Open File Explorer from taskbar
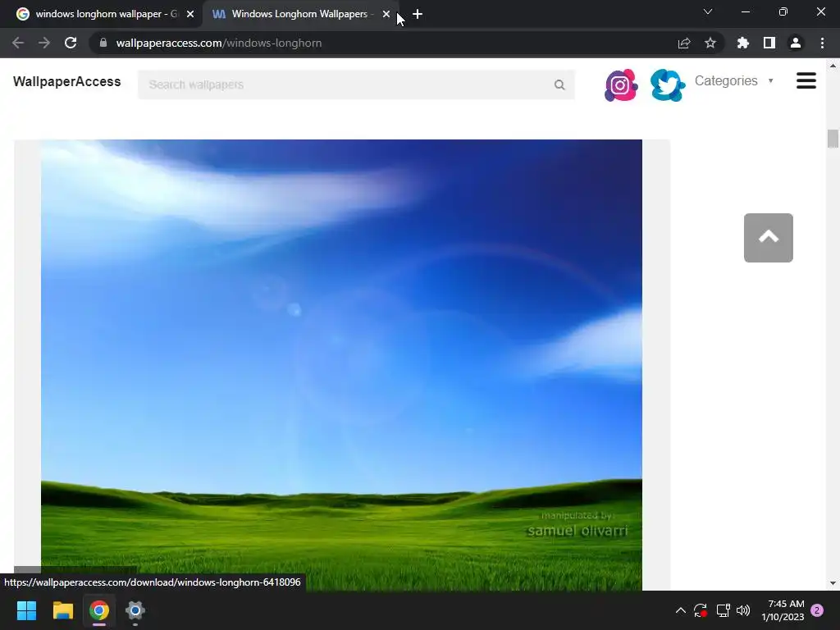The height and width of the screenshot is (630, 840). pos(62,610)
